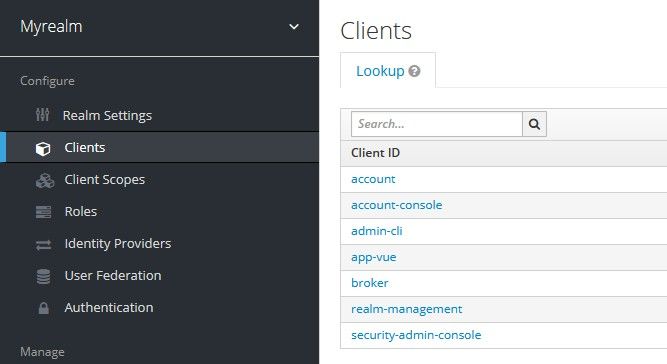This screenshot has height=364, width=667.
Task: Open Realm Settings in the sidebar
Action: click(x=107, y=115)
